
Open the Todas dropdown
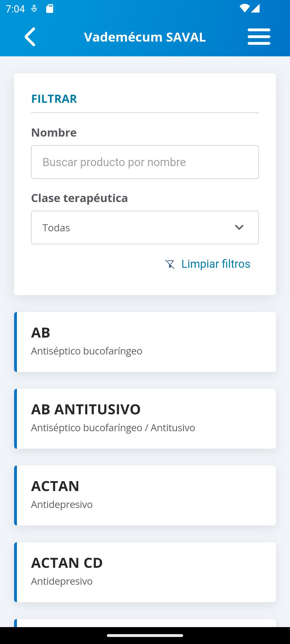click(x=145, y=228)
